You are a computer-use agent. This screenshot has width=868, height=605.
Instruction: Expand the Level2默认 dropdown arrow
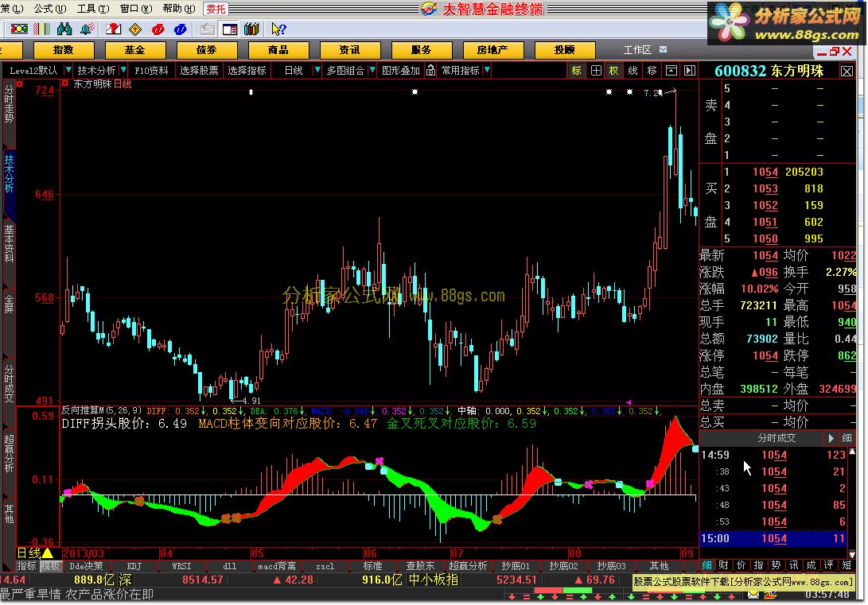tap(68, 70)
